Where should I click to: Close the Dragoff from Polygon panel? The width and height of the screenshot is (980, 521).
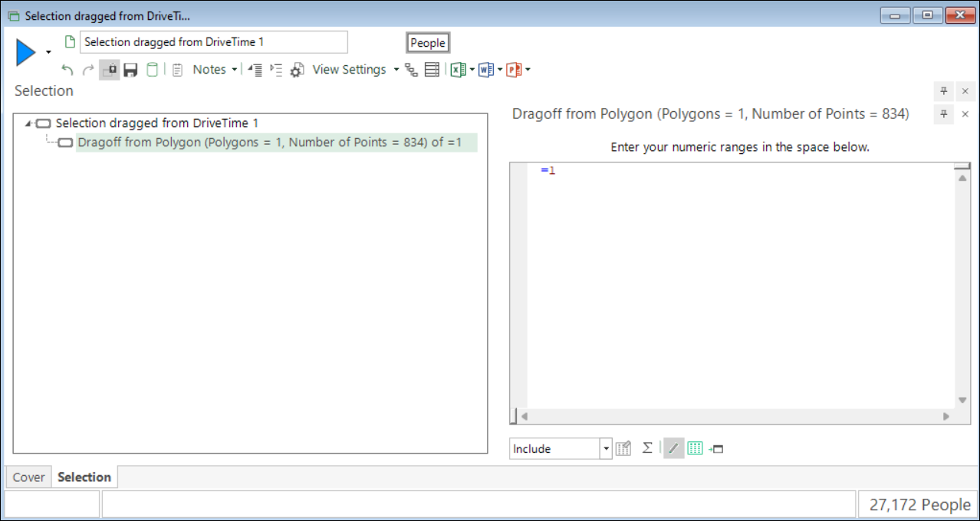[965, 114]
